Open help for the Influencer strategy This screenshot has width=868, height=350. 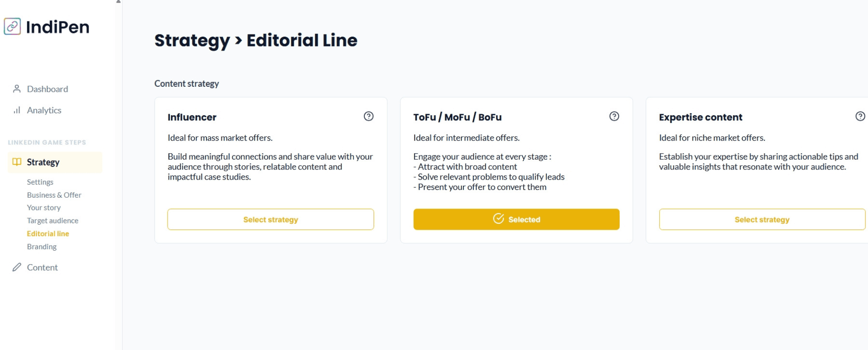tap(369, 117)
